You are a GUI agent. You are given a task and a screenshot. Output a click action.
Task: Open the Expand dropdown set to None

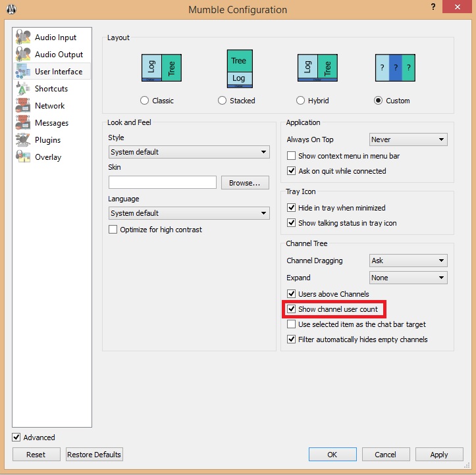pos(408,278)
